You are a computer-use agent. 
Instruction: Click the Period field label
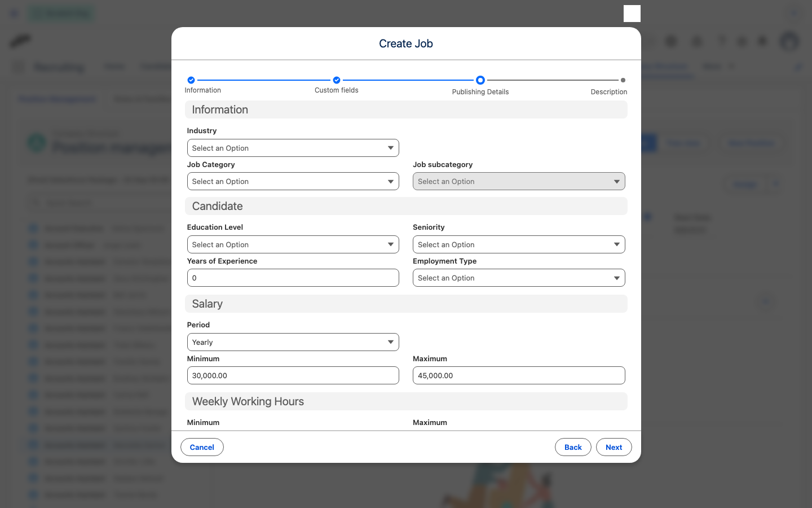coord(198,325)
